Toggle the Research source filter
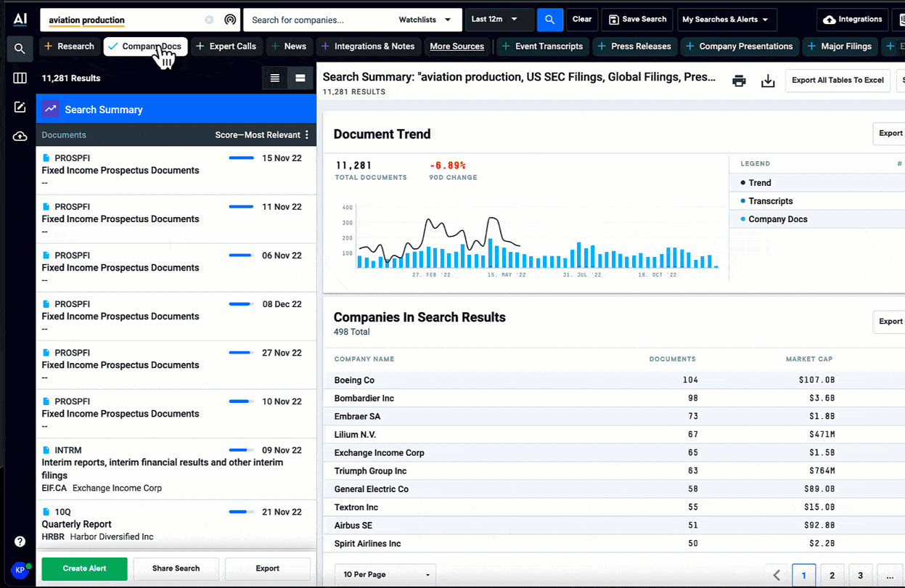Image resolution: width=905 pixels, height=588 pixels. 69,46
